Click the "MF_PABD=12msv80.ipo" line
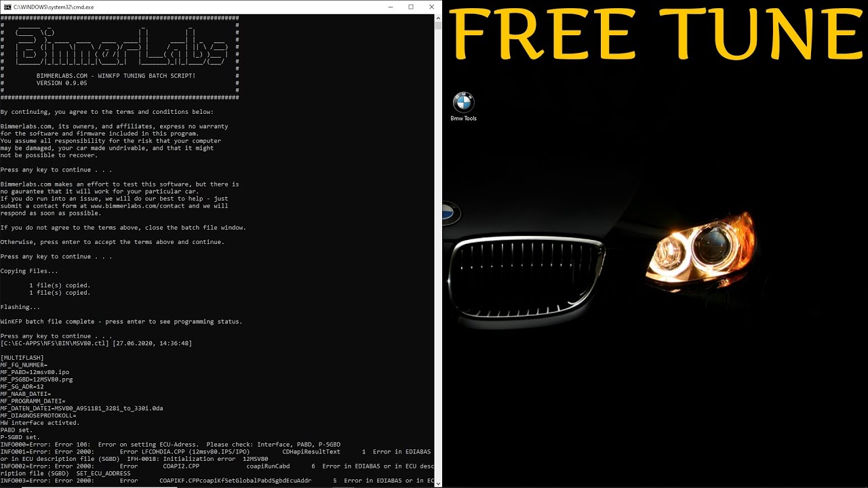868x488 pixels. [x=35, y=372]
